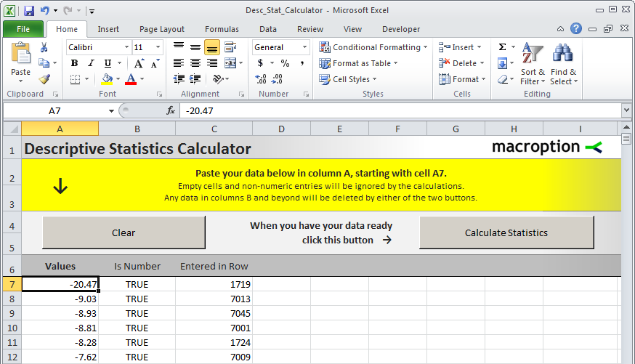The height and width of the screenshot is (364, 635).
Task: Click the Font Color red A
Action: pyautogui.click(x=131, y=79)
